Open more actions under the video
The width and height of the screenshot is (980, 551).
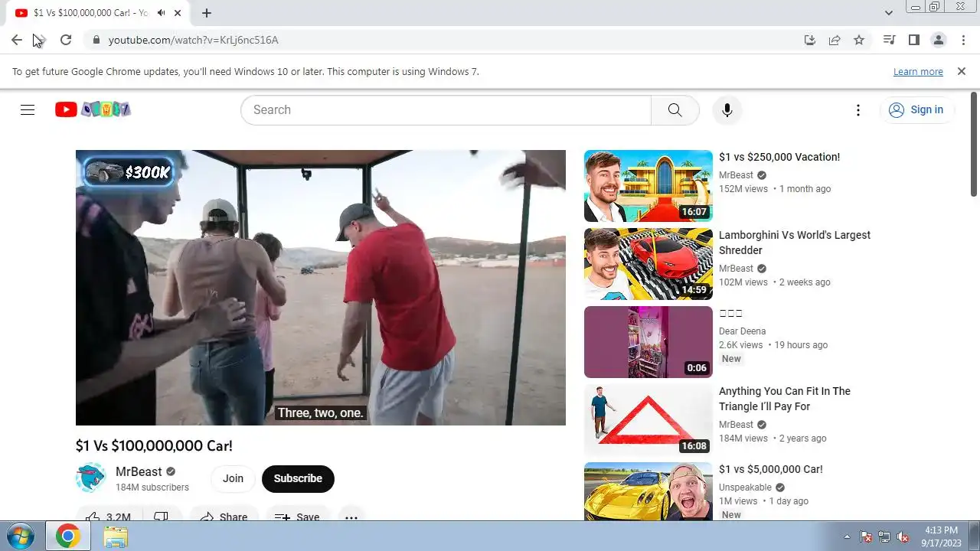tap(351, 517)
